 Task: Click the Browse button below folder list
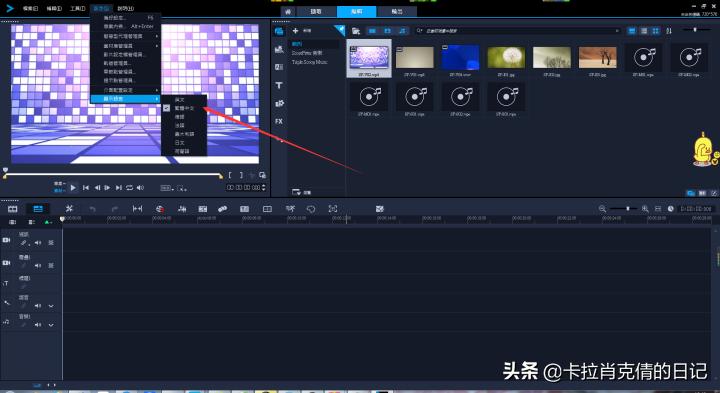301,192
